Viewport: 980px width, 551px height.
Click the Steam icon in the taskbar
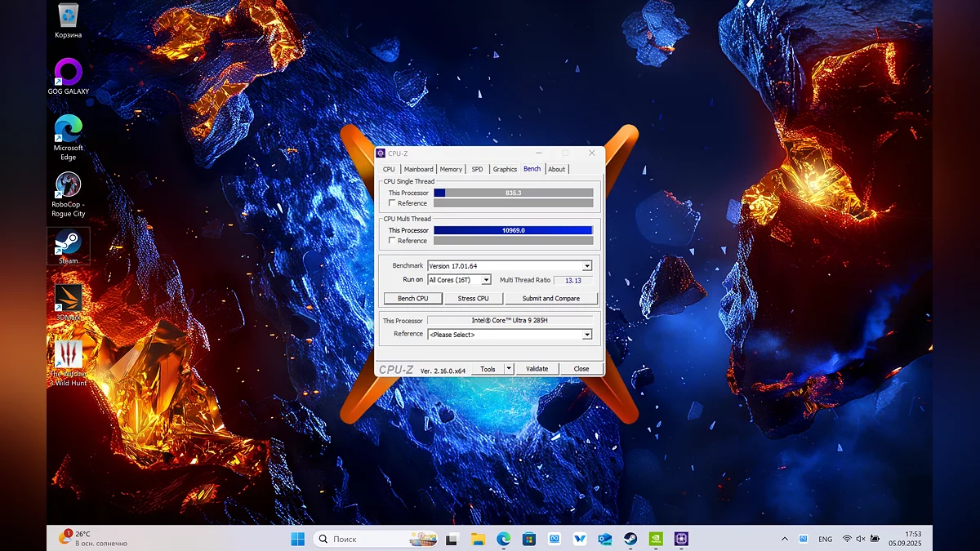[630, 539]
